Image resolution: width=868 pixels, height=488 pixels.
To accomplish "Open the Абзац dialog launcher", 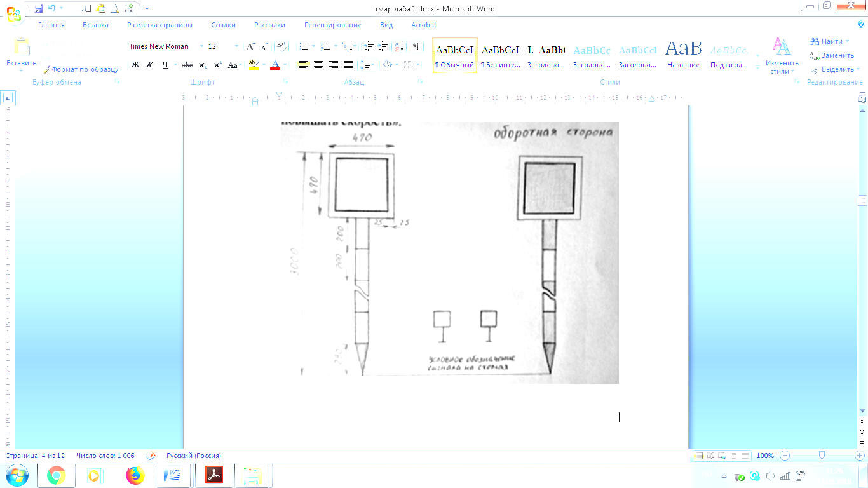I will 421,82.
